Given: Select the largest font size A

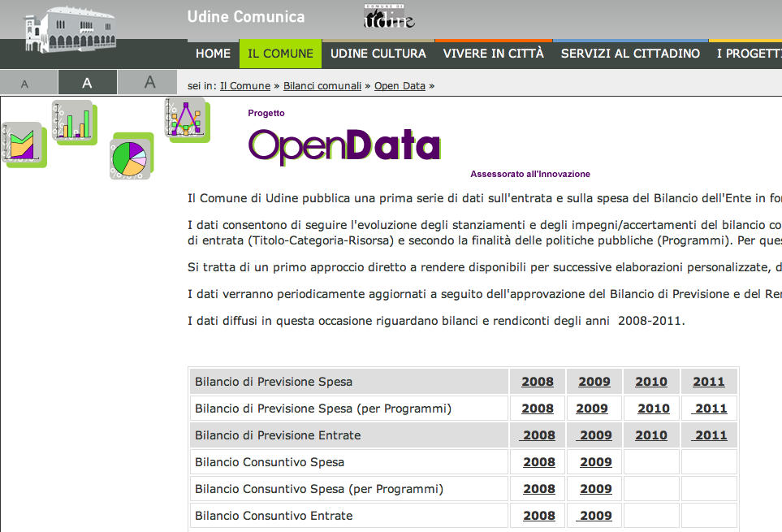Looking at the screenshot, I should (x=148, y=82).
